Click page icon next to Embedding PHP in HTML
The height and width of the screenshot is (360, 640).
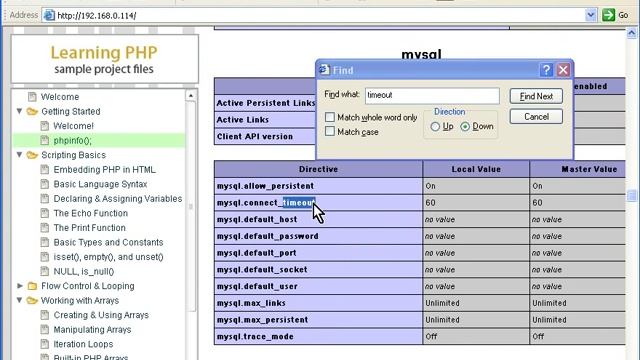44,169
